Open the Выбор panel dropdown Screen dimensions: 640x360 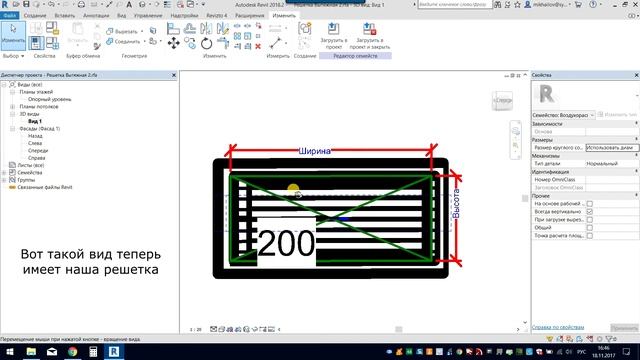tap(13, 56)
